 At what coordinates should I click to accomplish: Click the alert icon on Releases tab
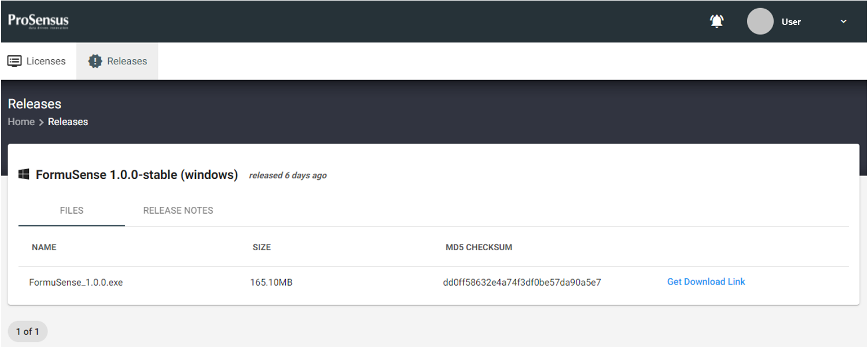[x=95, y=61]
